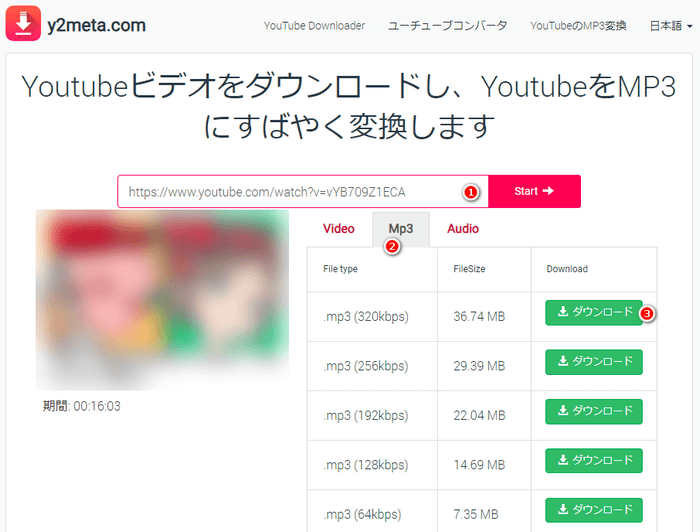The image size is (700, 532).
Task: Open the ユーチューブコンバータ menu link
Action: click(447, 26)
